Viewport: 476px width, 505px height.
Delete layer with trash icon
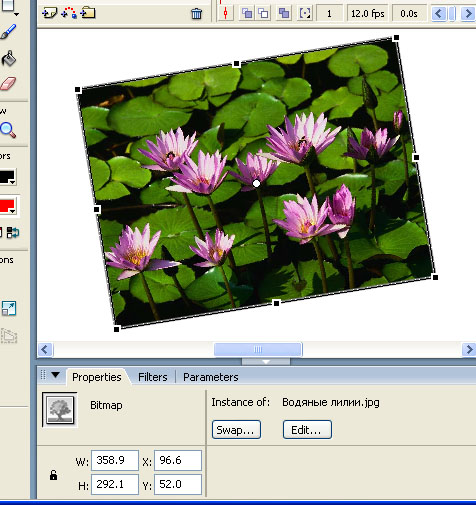tap(196, 14)
